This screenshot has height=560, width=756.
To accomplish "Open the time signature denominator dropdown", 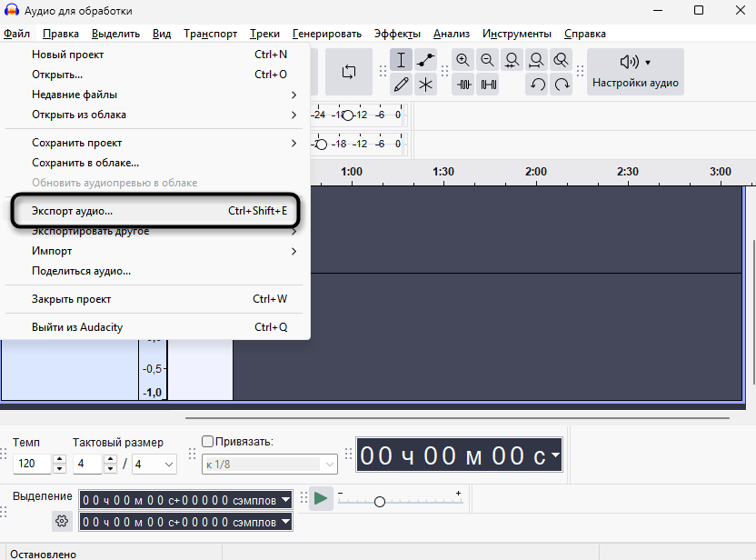I will (x=154, y=464).
